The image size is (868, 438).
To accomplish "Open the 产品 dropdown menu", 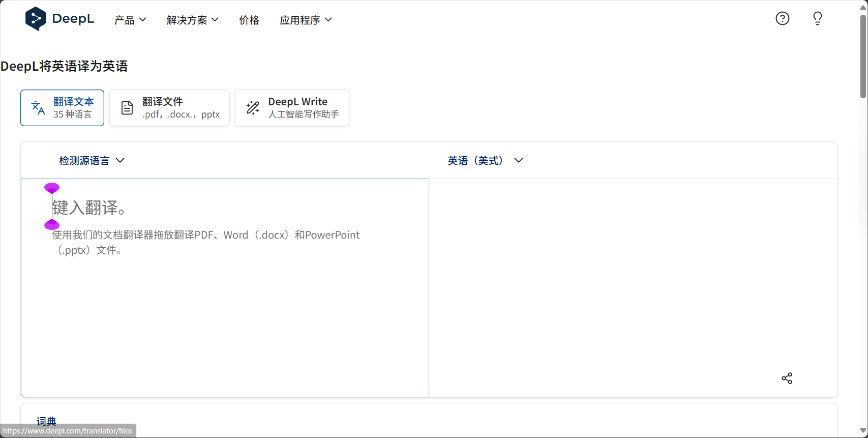I will (130, 20).
